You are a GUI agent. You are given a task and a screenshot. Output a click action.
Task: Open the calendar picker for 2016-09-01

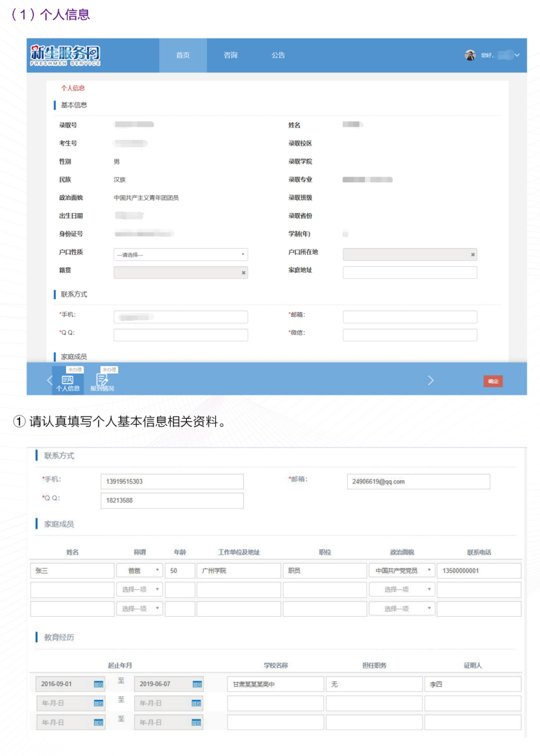tap(98, 683)
